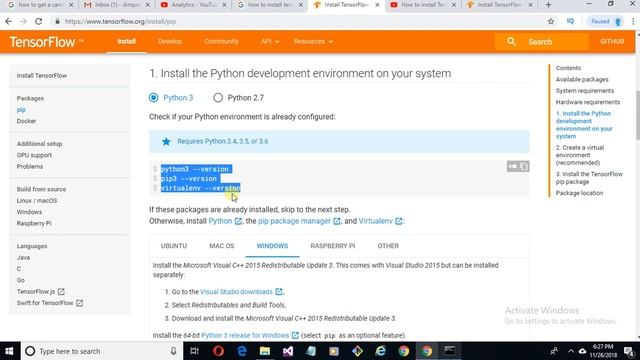
Task: Open a new browser tab with plus
Action: pos(548,5)
